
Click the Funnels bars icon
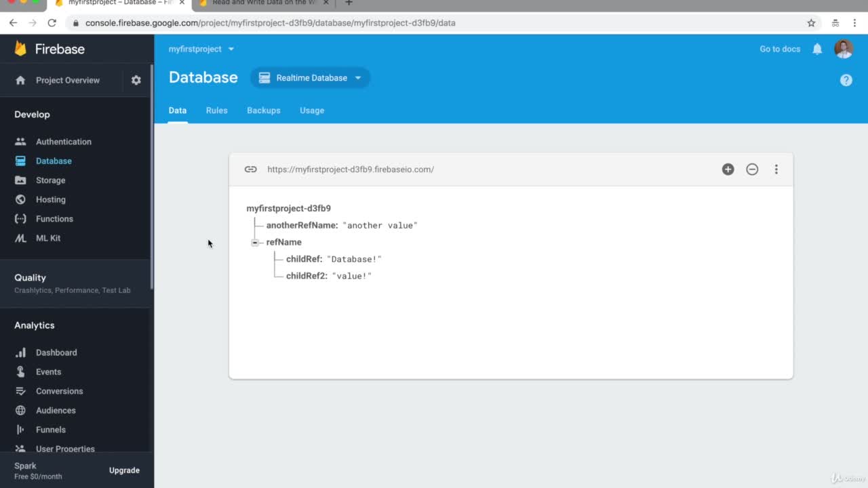click(x=20, y=430)
